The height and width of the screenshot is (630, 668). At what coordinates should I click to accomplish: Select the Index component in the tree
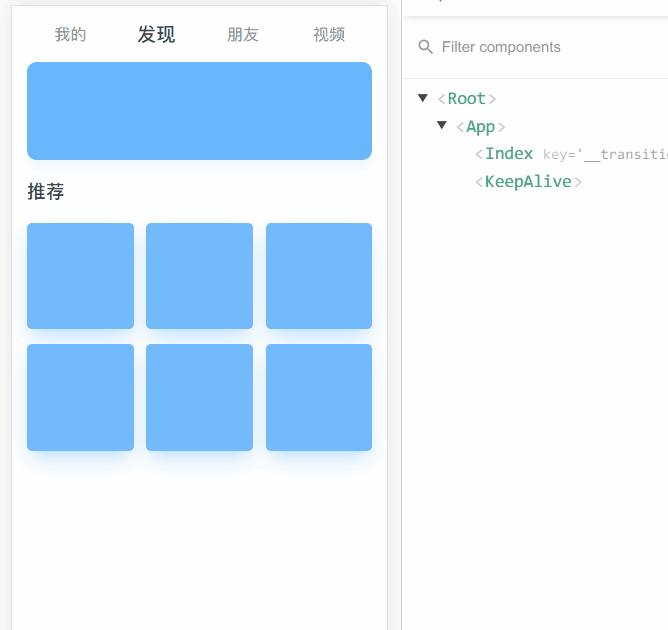[x=509, y=154]
